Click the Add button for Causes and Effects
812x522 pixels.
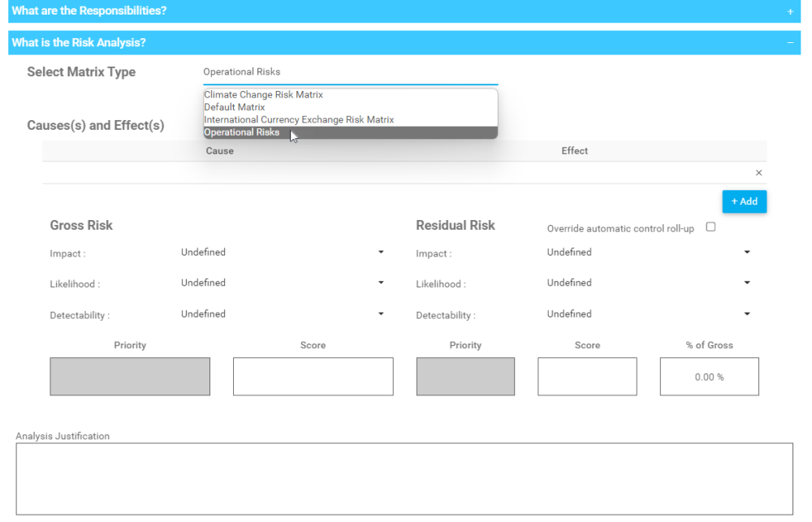(x=744, y=201)
